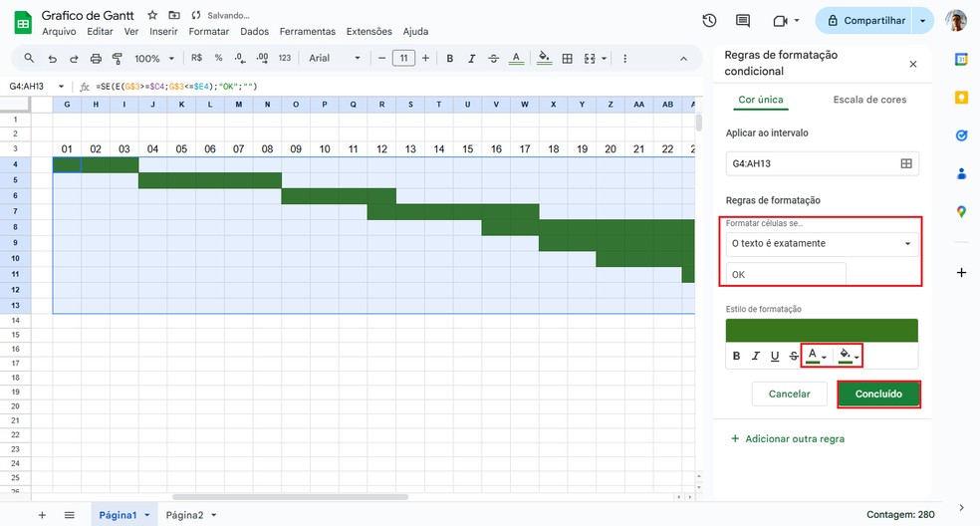Screen dimensions: 980x526
Task: Open text color in main toolbar
Action: (516, 58)
